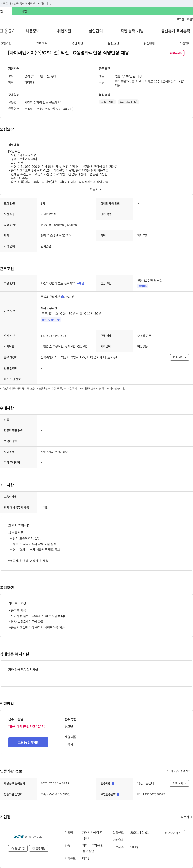Click the 주 소정근로시간 info icon
Viewport: 193px width, 868px height.
click(x=62, y=297)
